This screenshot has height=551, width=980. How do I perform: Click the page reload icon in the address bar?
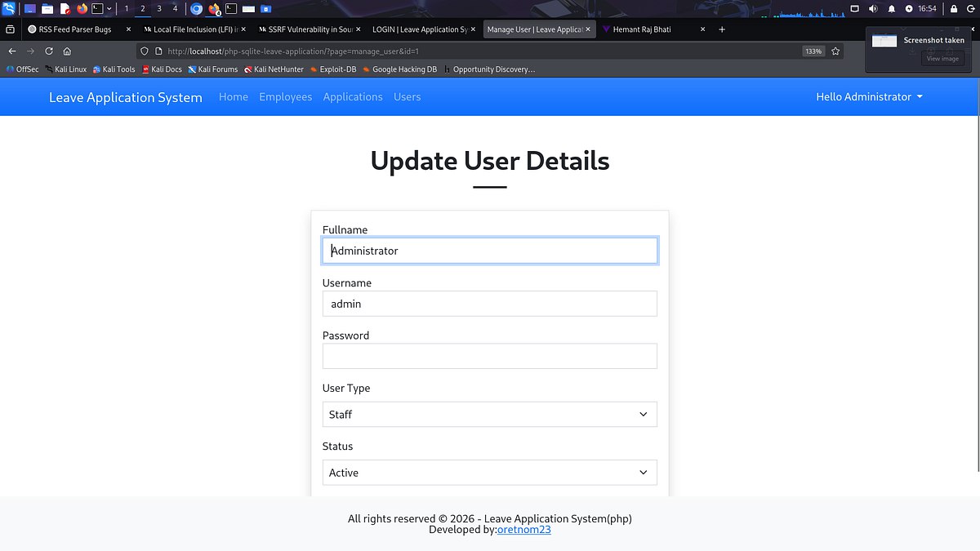48,51
